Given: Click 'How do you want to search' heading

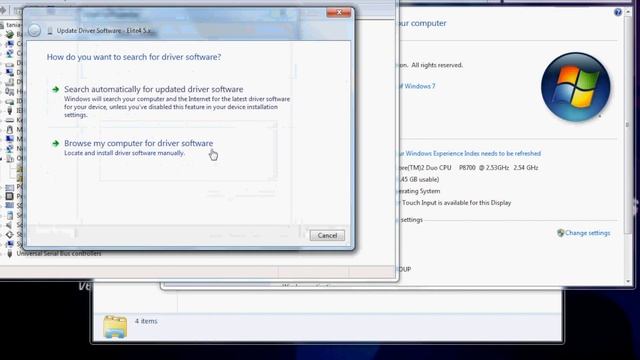Looking at the screenshot, I should (134, 57).
